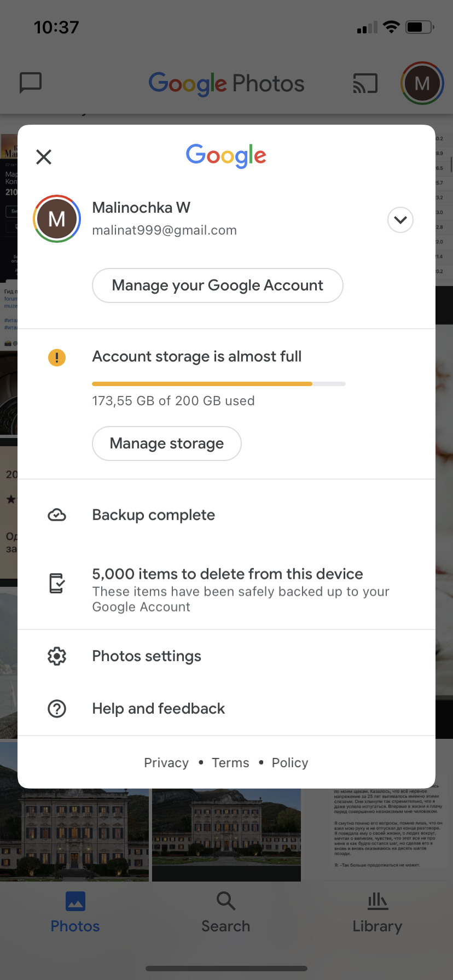Open the Policy link
This screenshot has width=453, height=980.
[x=290, y=763]
